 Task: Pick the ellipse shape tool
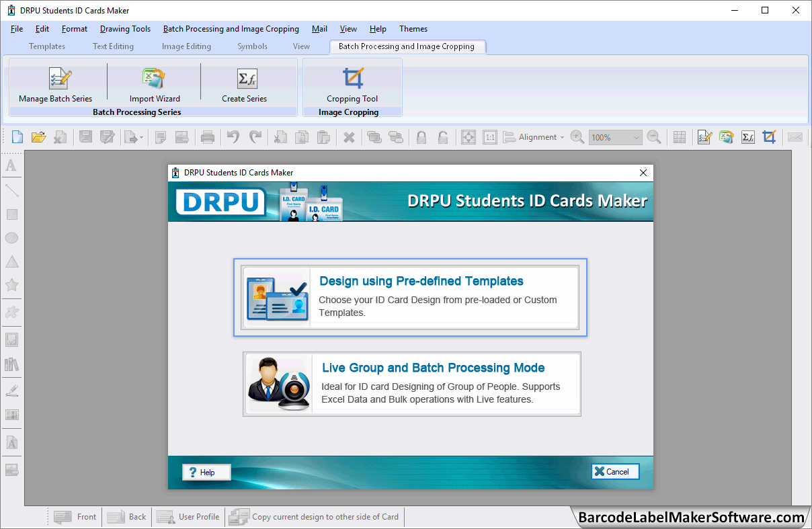click(x=11, y=238)
